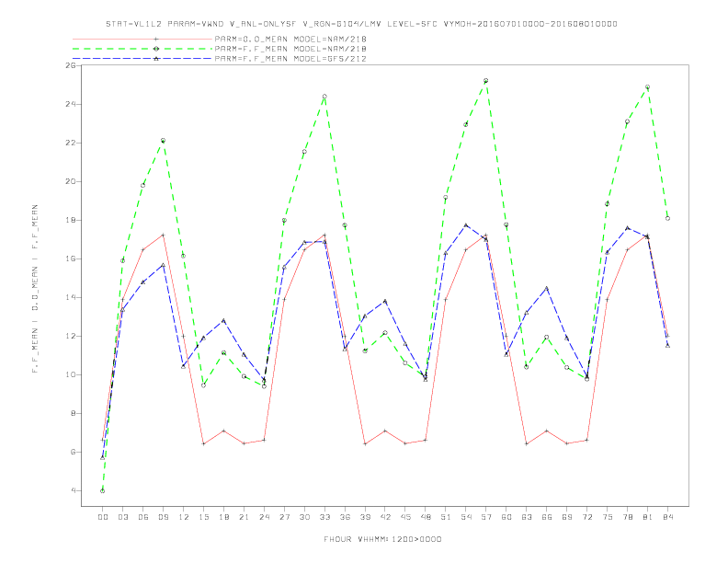Click the vertical y-axis title F.F_MEAN | O.O_MEAN
This screenshot has height=563, width=728.
click(35, 289)
